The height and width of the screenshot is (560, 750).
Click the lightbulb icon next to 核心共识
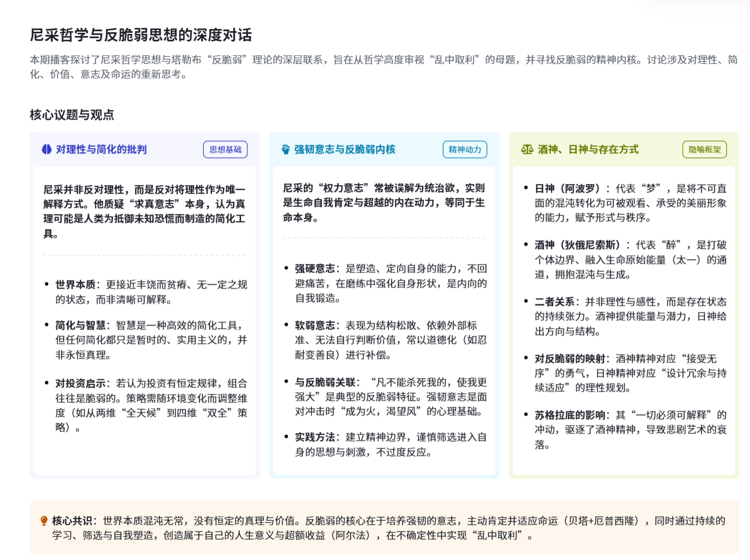[44, 521]
